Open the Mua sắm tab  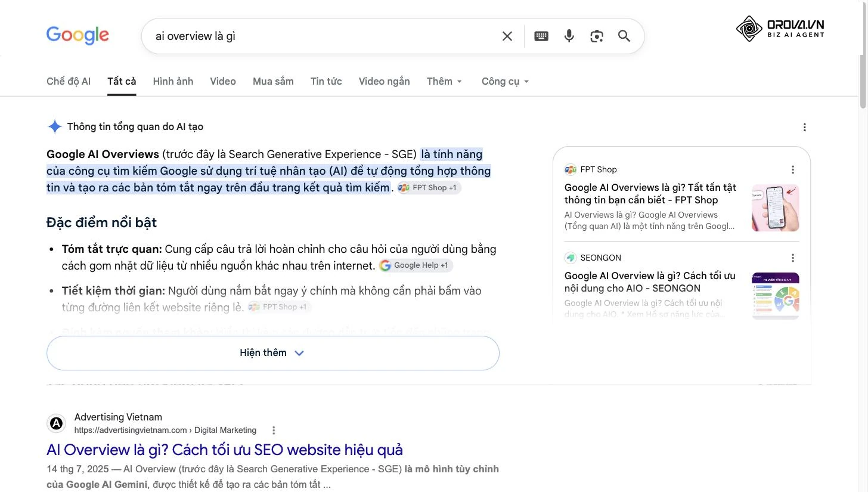[x=273, y=81]
